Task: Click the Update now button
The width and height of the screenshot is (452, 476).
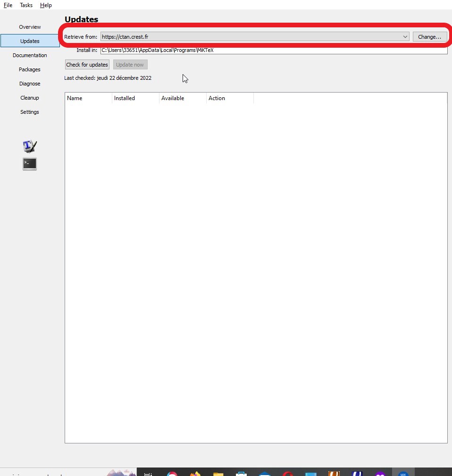Action: pyautogui.click(x=130, y=65)
